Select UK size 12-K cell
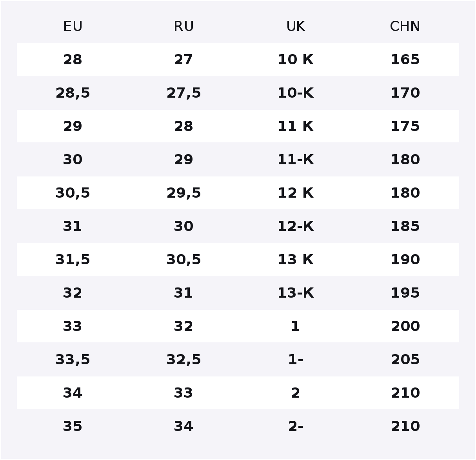The width and height of the screenshot is (476, 460). [295, 226]
